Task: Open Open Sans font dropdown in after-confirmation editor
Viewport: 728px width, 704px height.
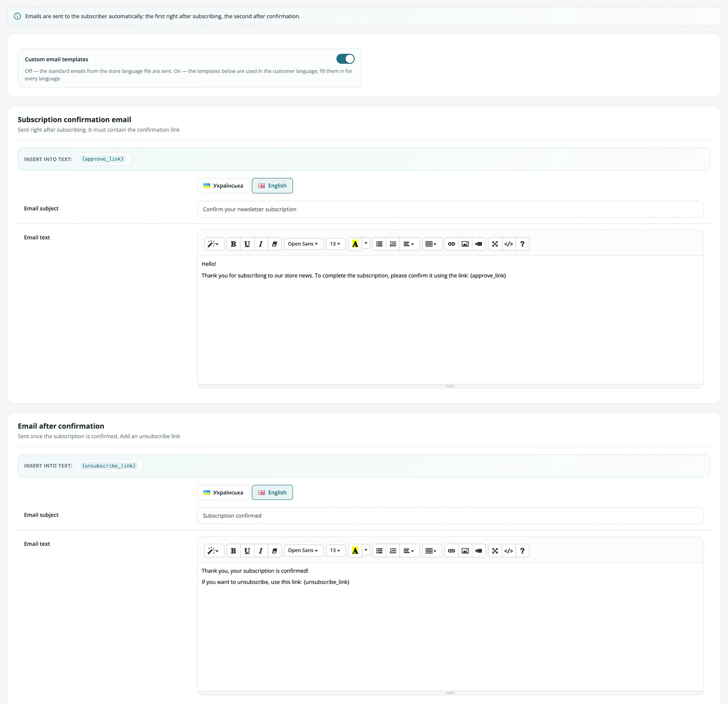Action: tap(303, 551)
